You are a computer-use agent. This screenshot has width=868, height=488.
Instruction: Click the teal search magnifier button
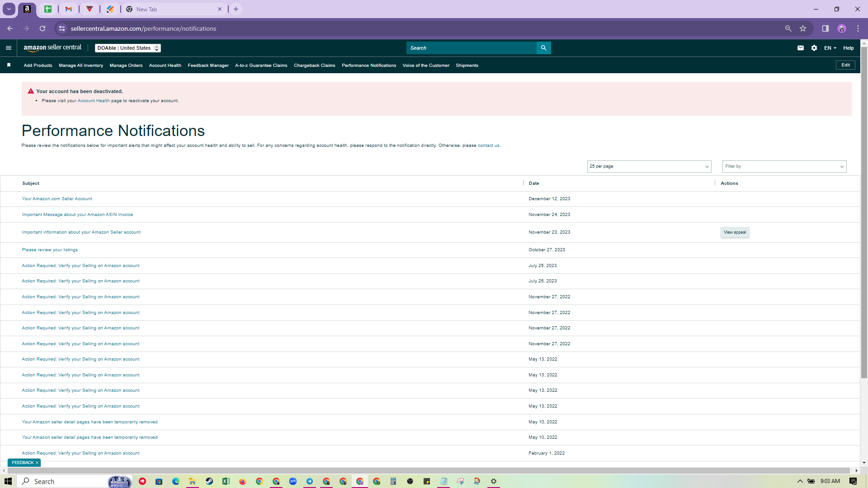pos(544,48)
